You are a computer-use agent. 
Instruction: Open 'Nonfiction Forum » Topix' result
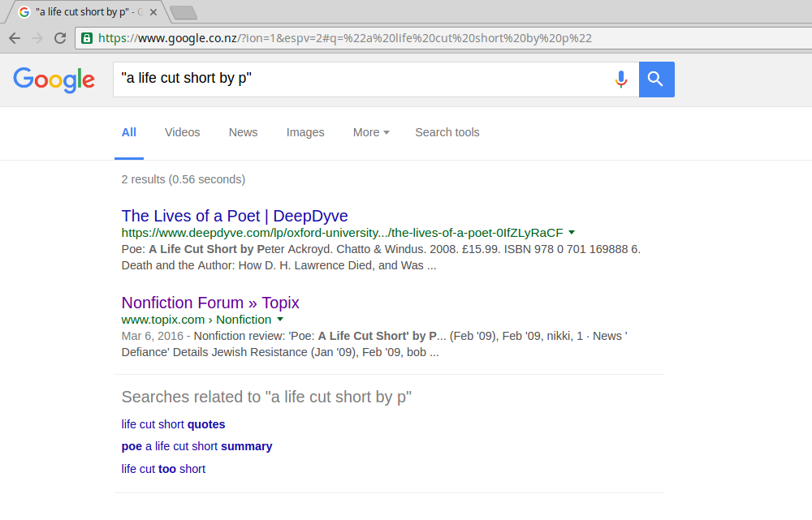click(210, 303)
